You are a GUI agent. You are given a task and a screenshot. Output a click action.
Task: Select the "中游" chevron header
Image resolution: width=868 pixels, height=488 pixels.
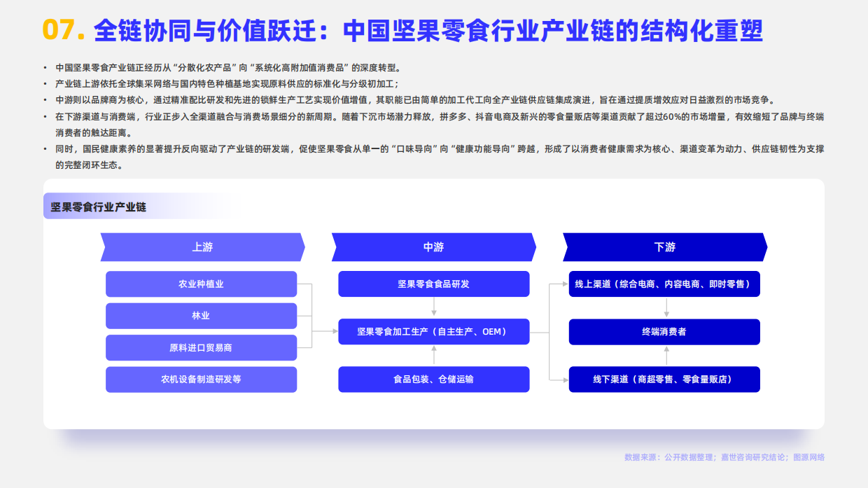click(x=433, y=247)
